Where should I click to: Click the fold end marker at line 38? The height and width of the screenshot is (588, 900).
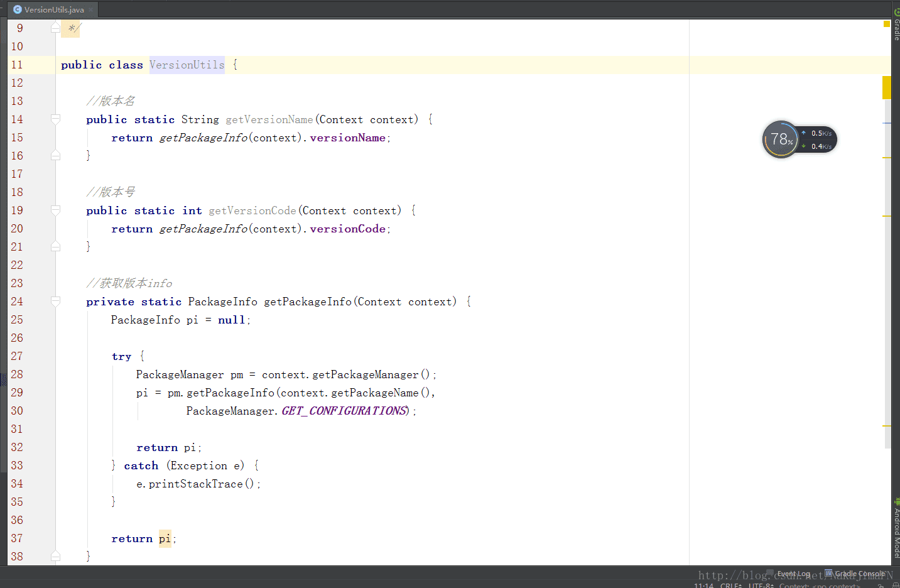[55, 556]
